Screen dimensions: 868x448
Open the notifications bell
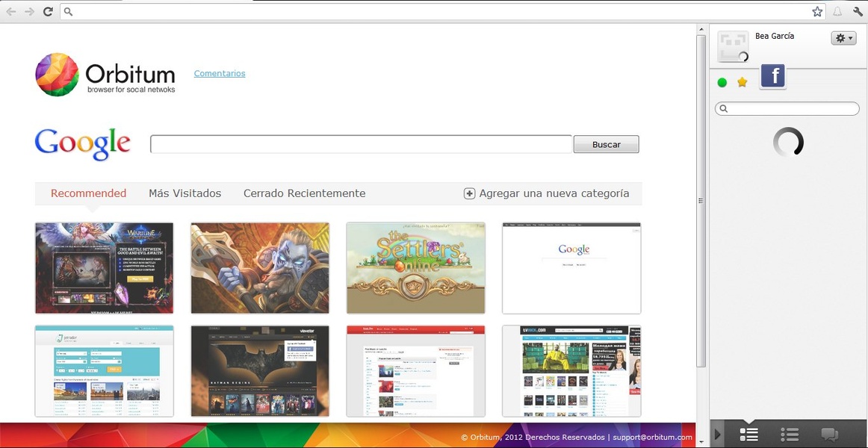coord(837,11)
